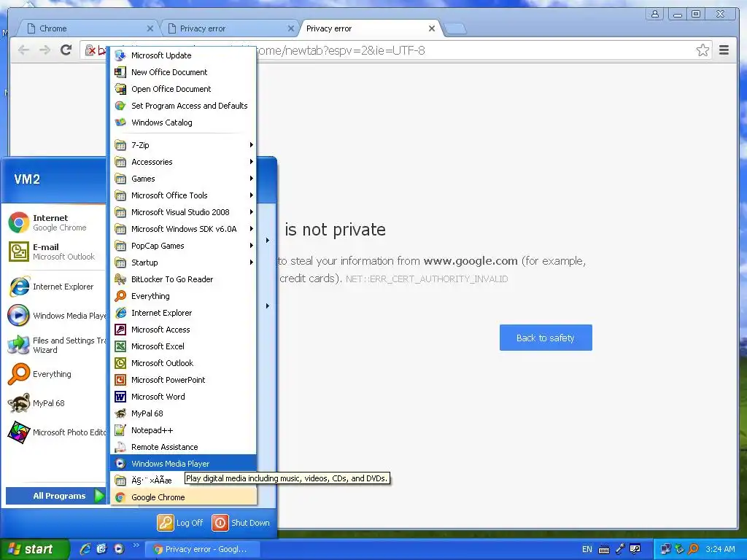Viewport: 747px width, 560px height.
Task: Expand the Games folder
Action: (183, 179)
